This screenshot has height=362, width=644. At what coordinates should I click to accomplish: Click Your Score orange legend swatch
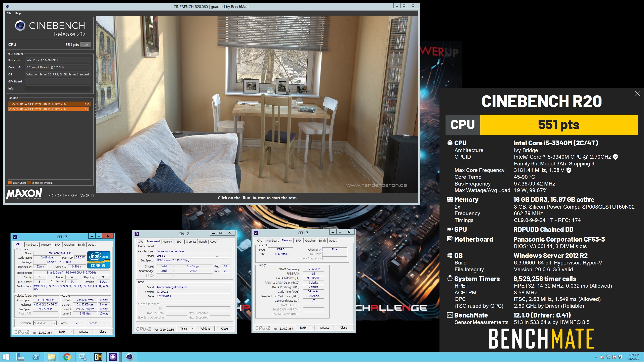10,183
